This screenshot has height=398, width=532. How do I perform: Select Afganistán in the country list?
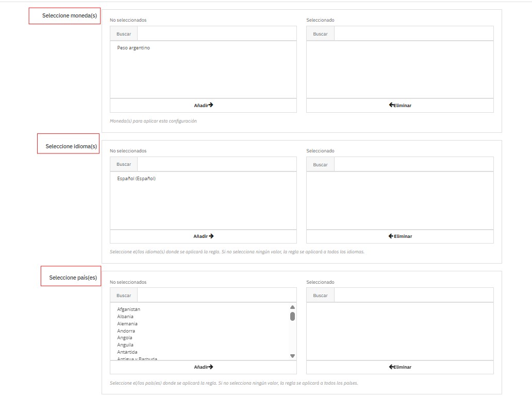pos(128,309)
